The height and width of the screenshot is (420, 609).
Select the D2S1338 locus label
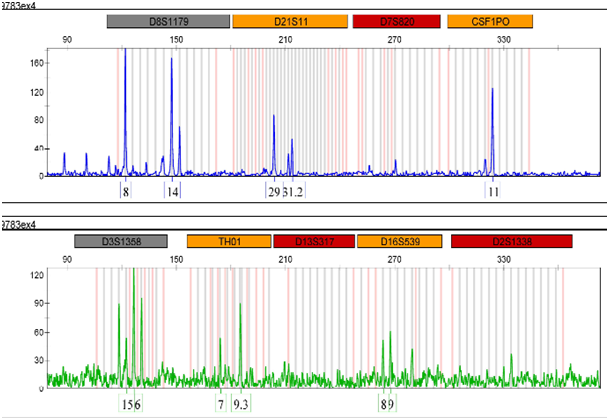pos(511,242)
